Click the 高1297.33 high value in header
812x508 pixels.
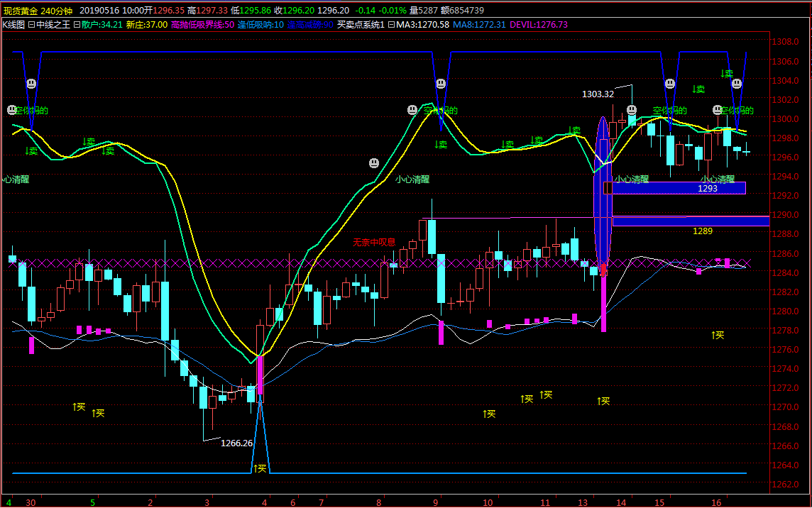click(208, 11)
